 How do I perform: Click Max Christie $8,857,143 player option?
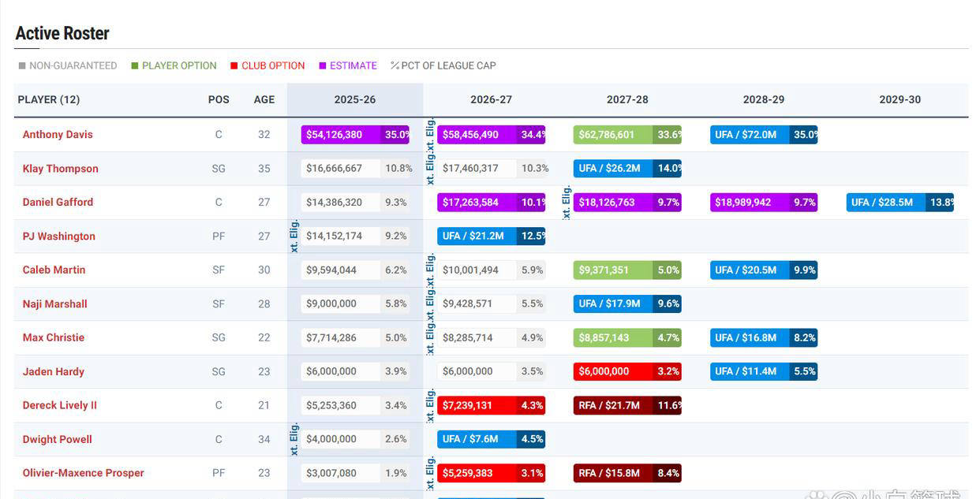click(x=627, y=338)
